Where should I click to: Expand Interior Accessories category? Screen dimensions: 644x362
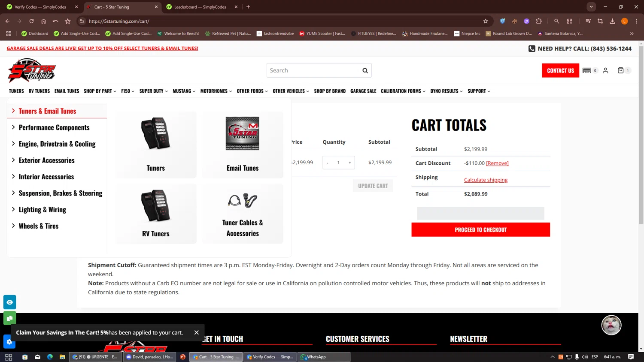[x=57, y=177]
